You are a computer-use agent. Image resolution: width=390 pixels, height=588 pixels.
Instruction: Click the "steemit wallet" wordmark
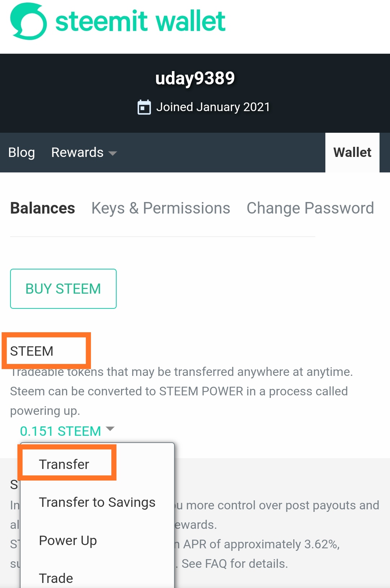tap(140, 21)
